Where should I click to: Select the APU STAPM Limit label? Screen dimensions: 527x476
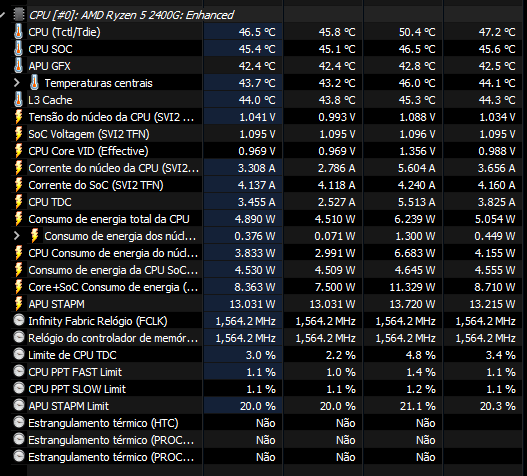point(69,406)
